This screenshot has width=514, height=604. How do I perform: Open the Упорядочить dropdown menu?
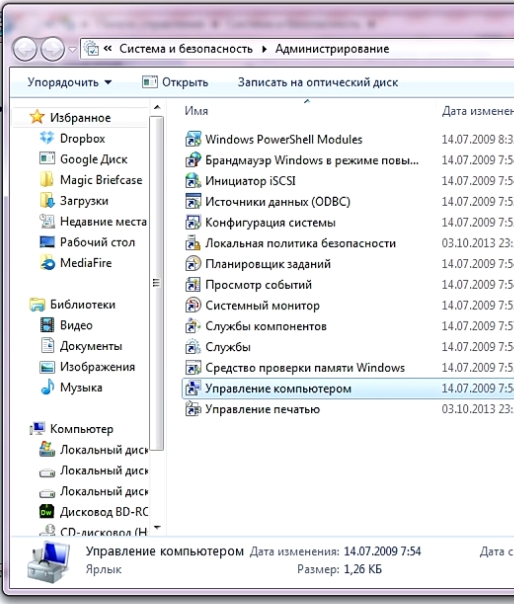(69, 82)
